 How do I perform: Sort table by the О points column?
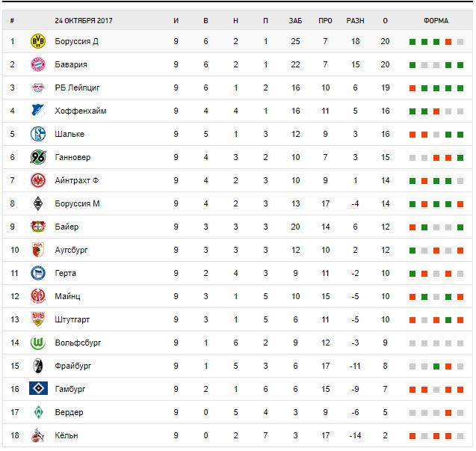pos(385,20)
